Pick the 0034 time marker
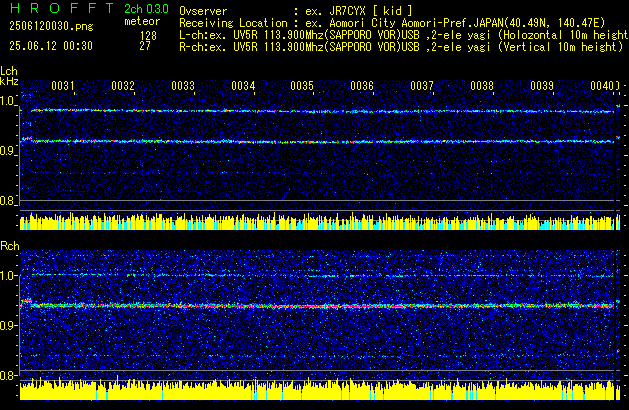Image resolution: width=629 pixels, height=410 pixels. [243, 86]
